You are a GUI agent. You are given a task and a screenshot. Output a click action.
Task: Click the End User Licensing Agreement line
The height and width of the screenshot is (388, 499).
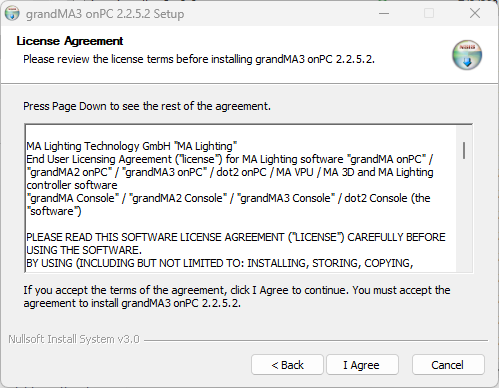(229, 159)
